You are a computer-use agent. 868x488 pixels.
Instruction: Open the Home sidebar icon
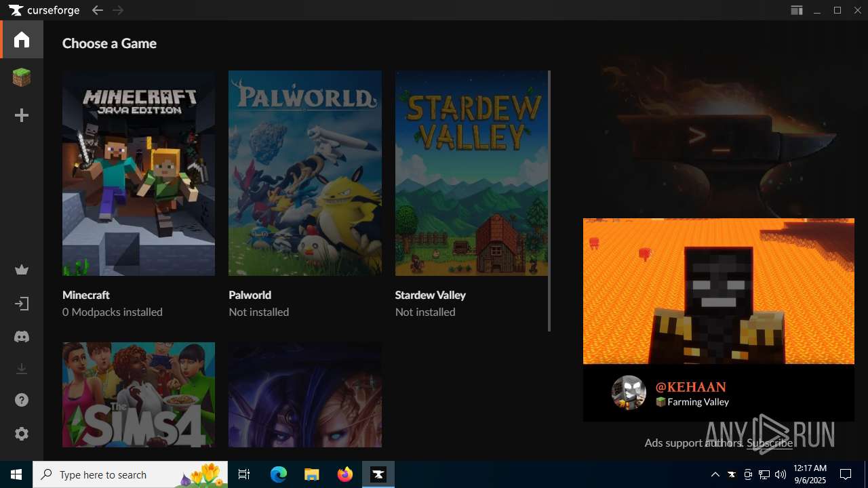pos(22,39)
